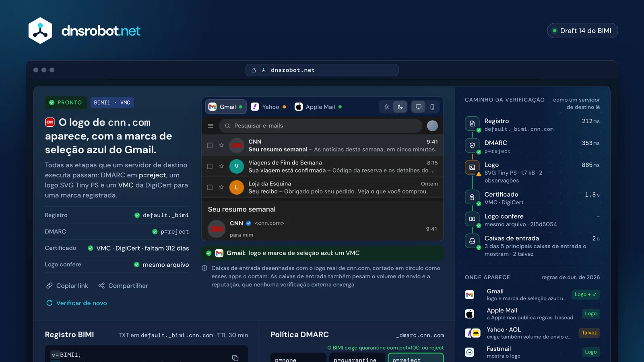
Task: Click the Registro step icon in verification path
Action: click(472, 123)
